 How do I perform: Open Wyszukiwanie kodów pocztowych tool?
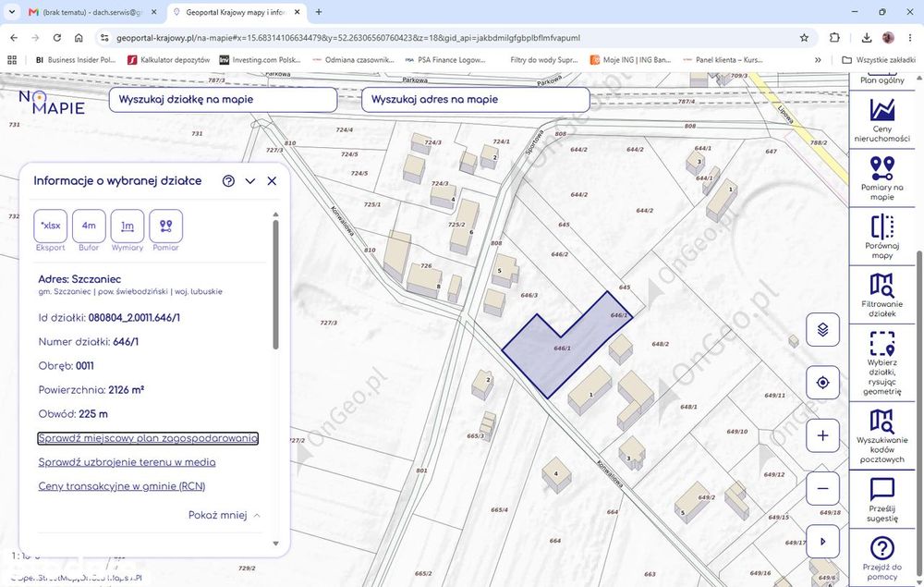coord(881,435)
